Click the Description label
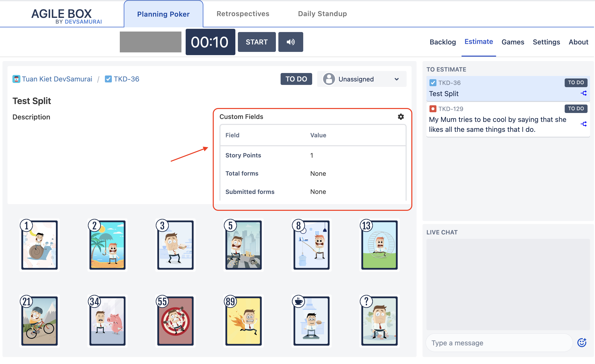Screen dimensions: 595x364 [x=31, y=117]
